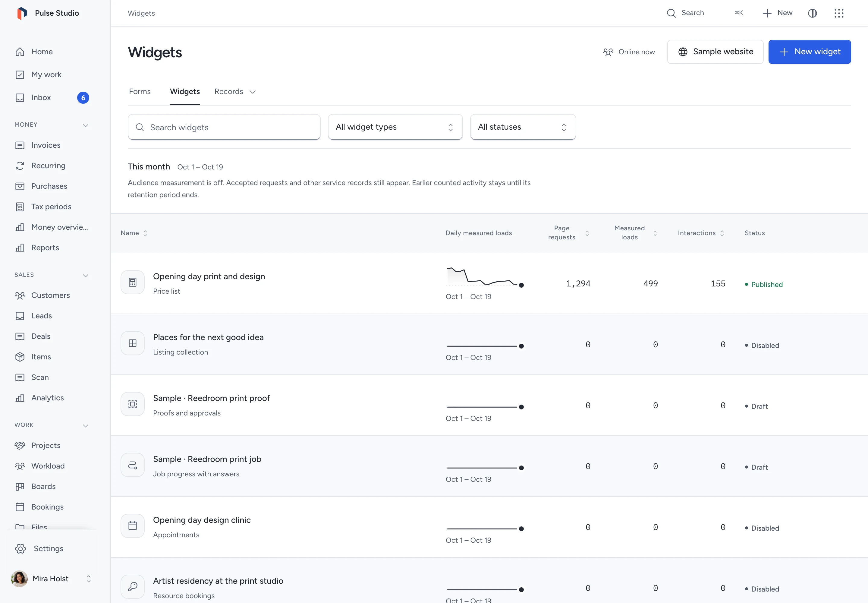This screenshot has height=603, width=868.
Task: Sort by Interactions column
Action: [701, 233]
